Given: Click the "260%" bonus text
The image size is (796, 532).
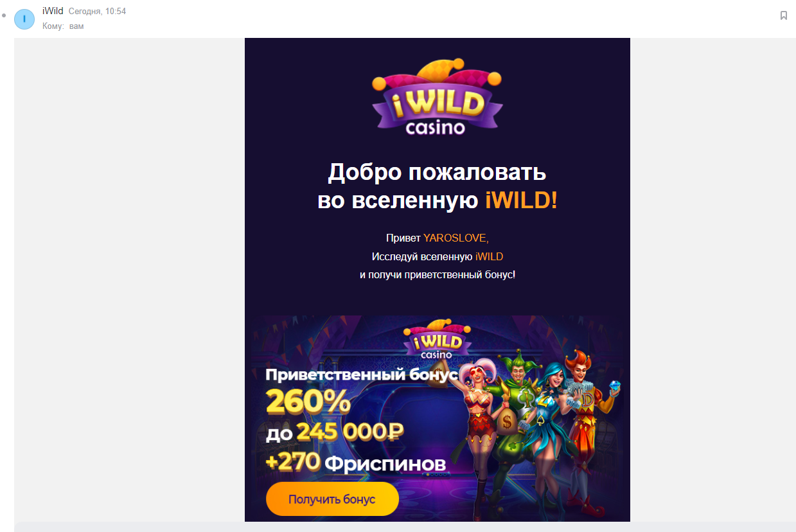Looking at the screenshot, I should [308, 403].
